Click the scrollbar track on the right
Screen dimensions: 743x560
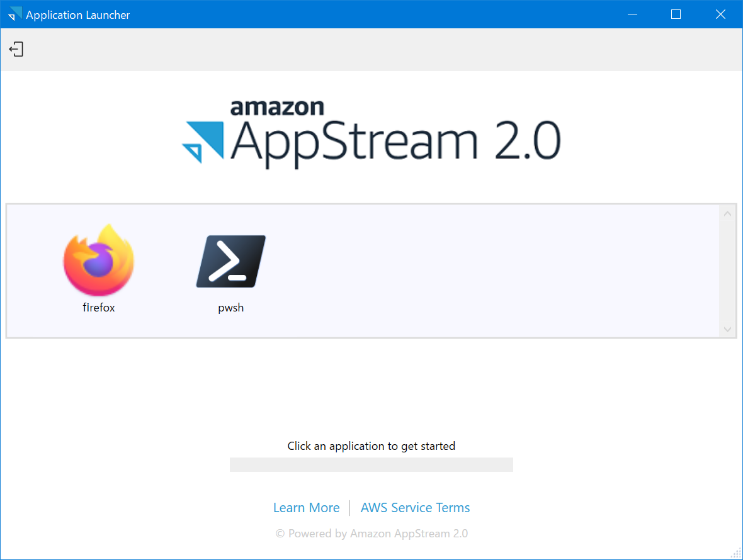(x=727, y=271)
